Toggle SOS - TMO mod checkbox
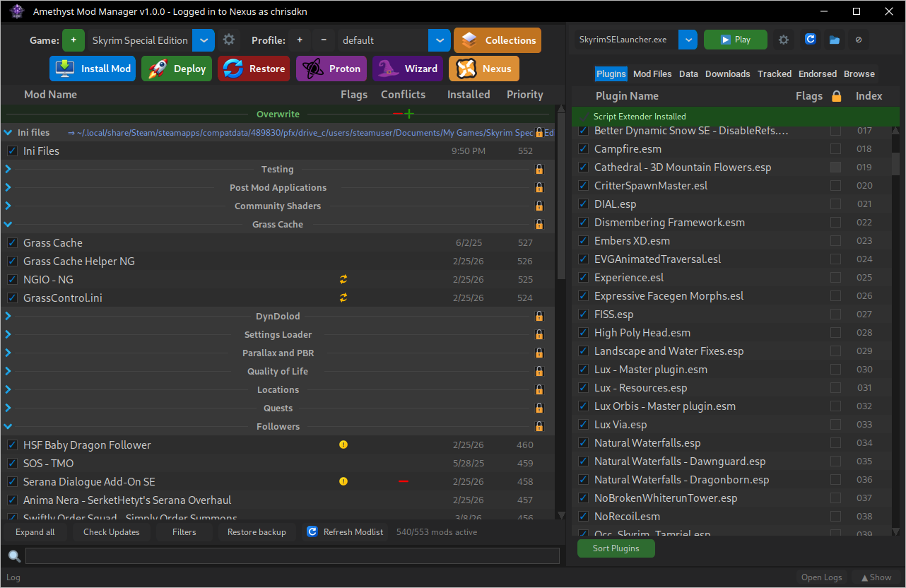906x588 pixels. 12,463
